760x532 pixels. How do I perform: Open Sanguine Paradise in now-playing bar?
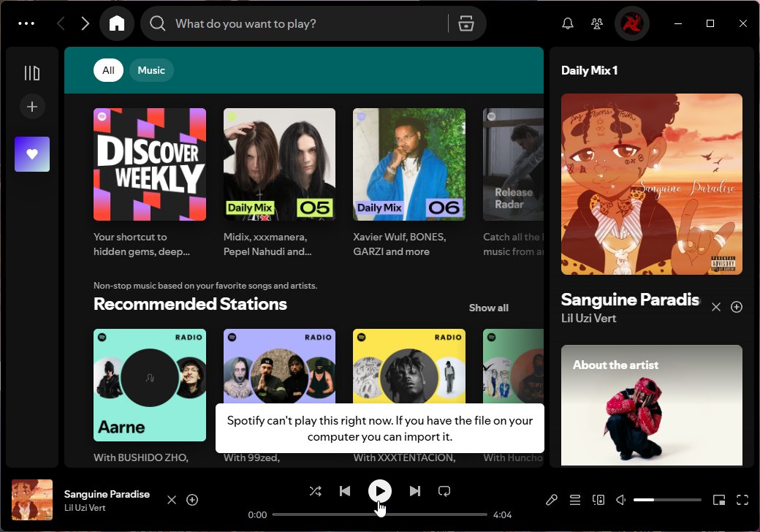click(x=107, y=494)
